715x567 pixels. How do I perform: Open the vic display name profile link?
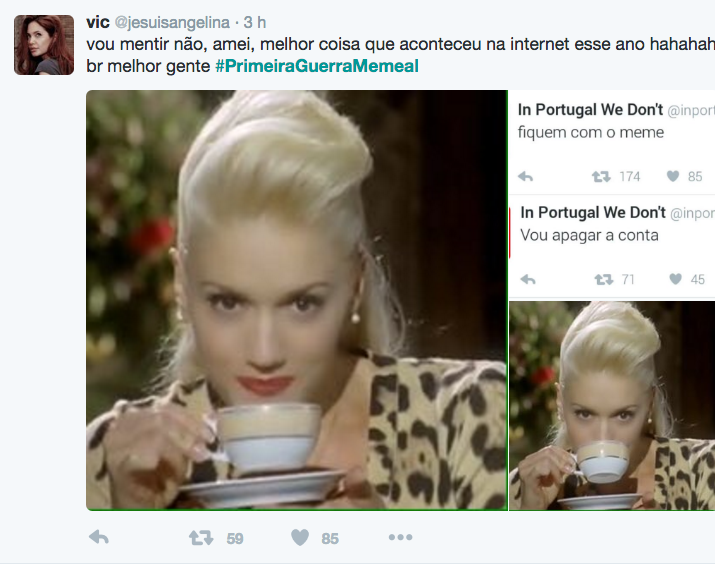tap(98, 22)
